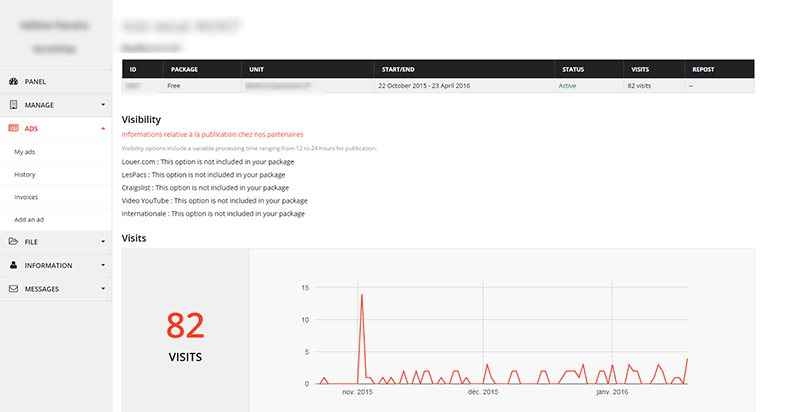Open the PANEL sidebar item
The height and width of the screenshot is (412, 800).
click(x=56, y=82)
